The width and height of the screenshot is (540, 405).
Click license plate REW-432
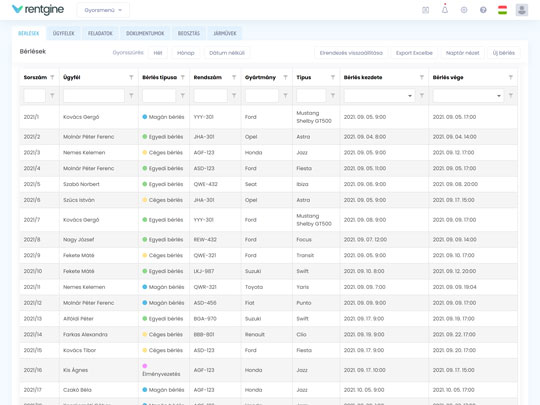click(205, 239)
